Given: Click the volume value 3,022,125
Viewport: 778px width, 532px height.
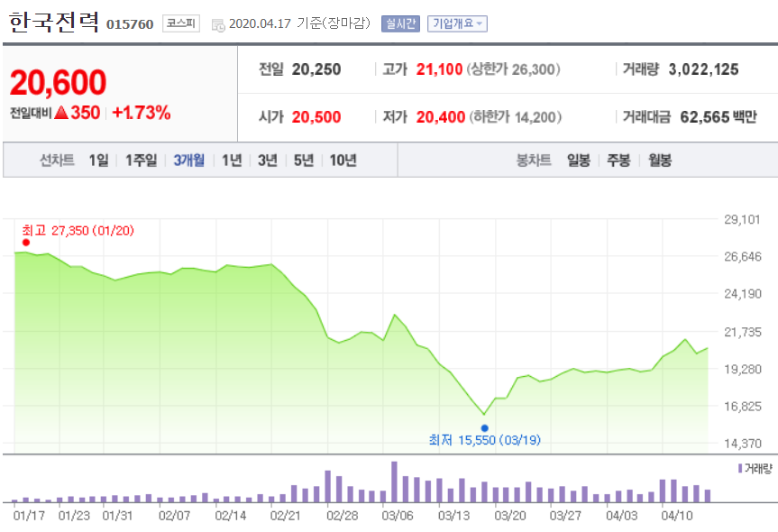Looking at the screenshot, I should tap(703, 69).
